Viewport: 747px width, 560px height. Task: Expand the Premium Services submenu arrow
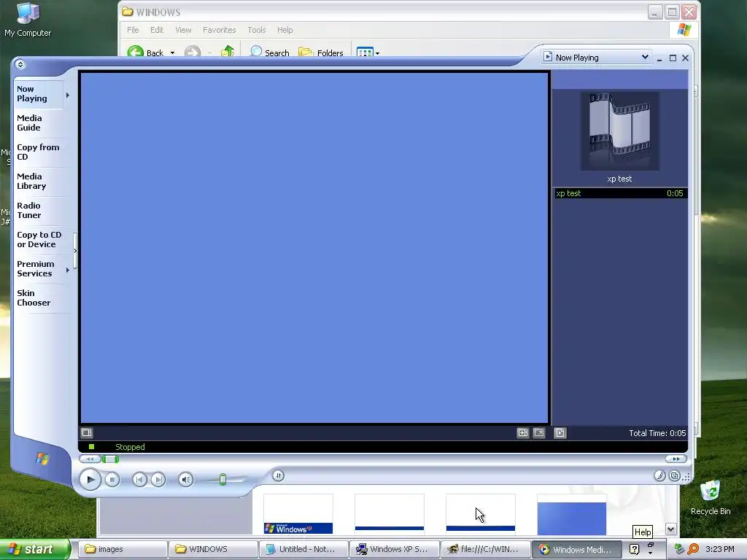click(x=68, y=270)
